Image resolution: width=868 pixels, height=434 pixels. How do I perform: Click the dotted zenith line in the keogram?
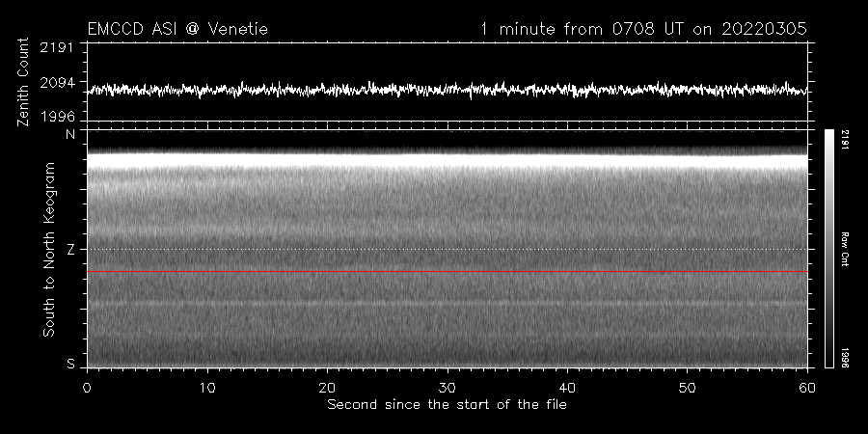tap(448, 249)
